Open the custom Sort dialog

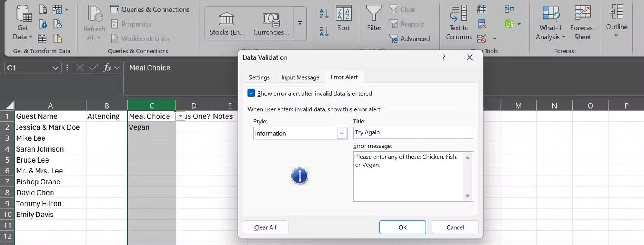(343, 19)
